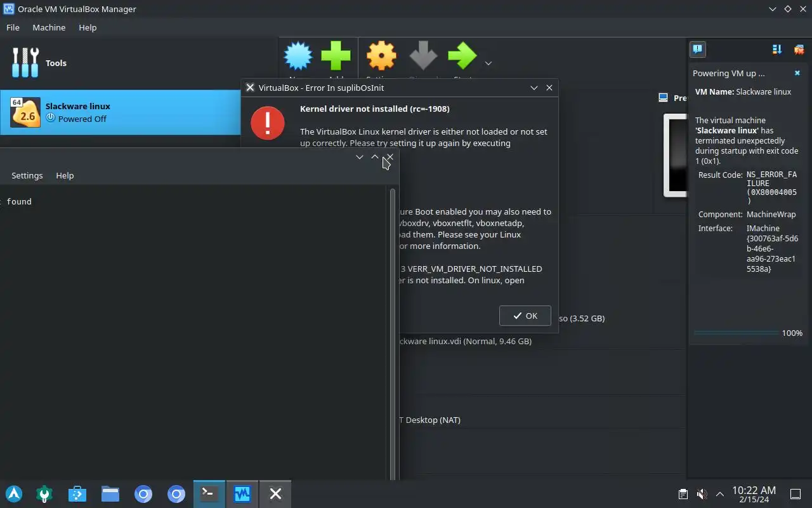Click the 'found' text in terminal
This screenshot has width=812, height=508.
pos(19,201)
